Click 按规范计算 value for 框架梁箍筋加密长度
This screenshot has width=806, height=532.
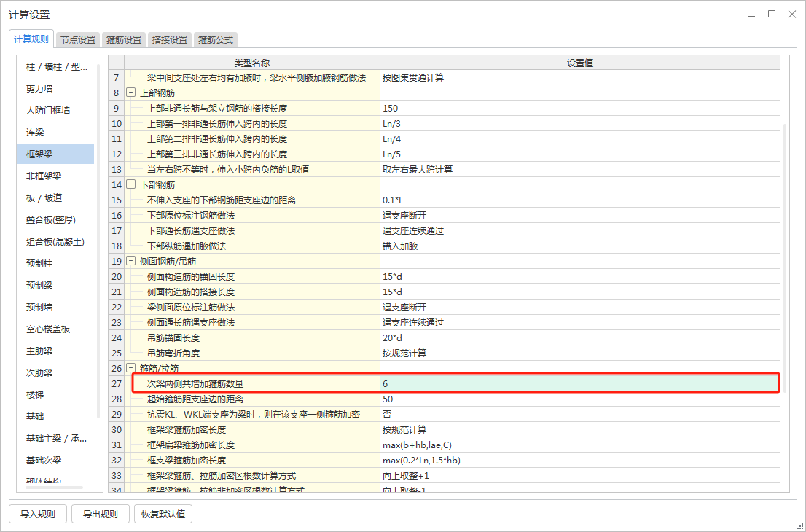[579, 430]
